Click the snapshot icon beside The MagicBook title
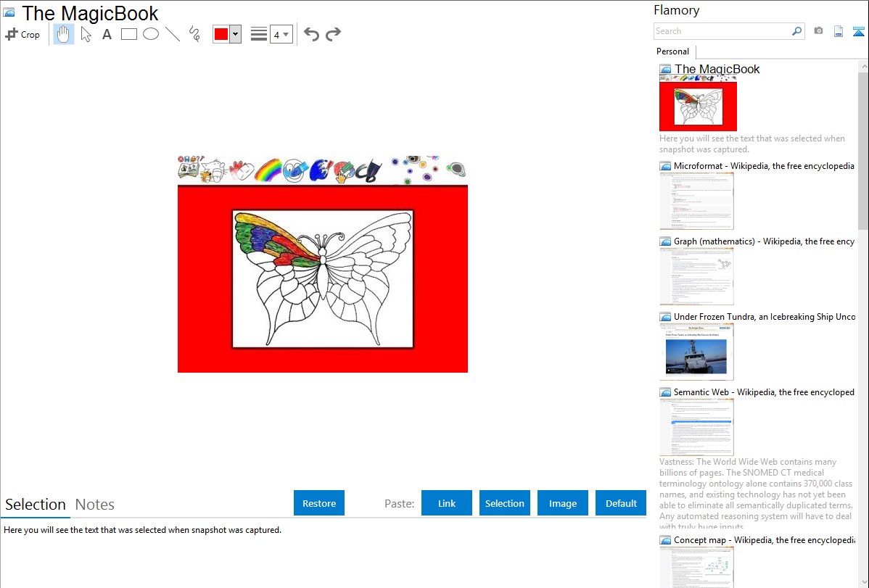Image resolution: width=869 pixels, height=588 pixels. [x=9, y=13]
